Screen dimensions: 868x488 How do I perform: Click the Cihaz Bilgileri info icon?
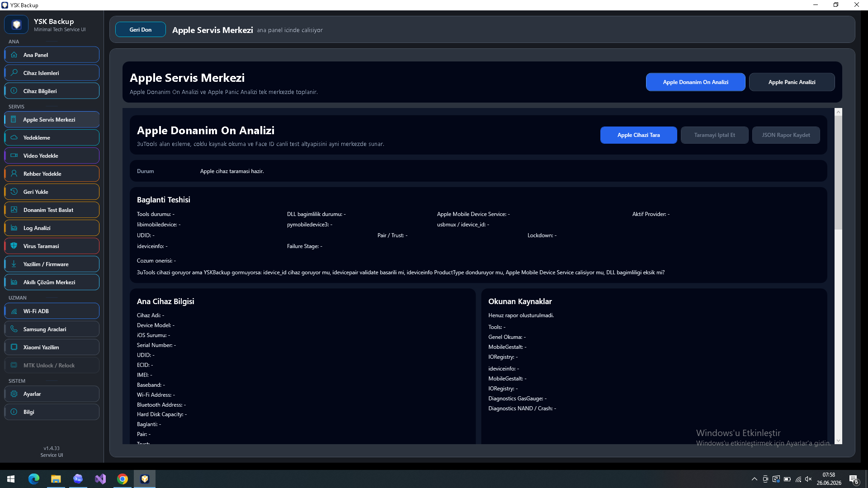pos(14,91)
